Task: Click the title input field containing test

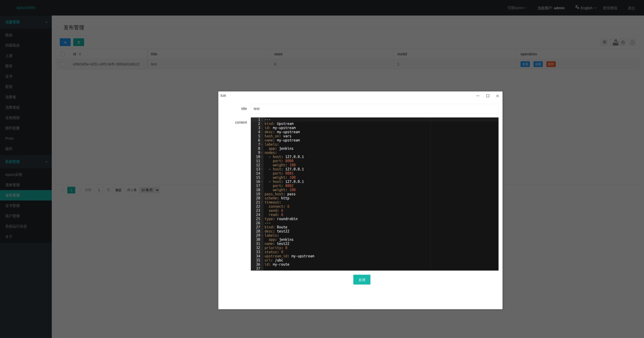Action: pos(374,109)
